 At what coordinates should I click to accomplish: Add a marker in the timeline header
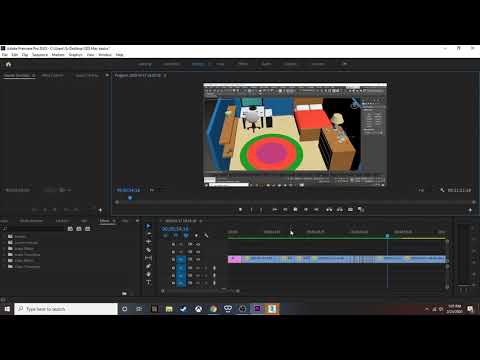[196, 236]
